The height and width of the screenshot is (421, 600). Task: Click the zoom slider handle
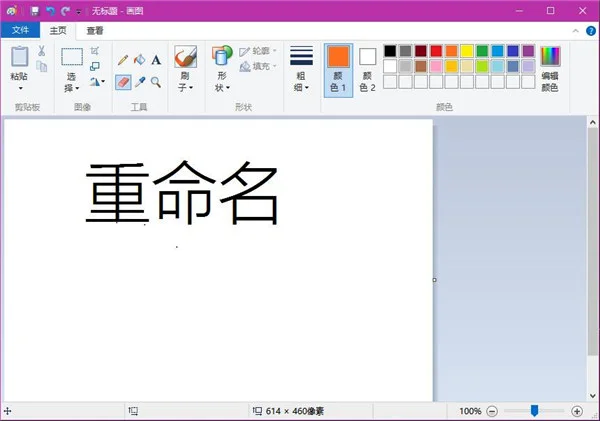pyautogui.click(x=535, y=411)
